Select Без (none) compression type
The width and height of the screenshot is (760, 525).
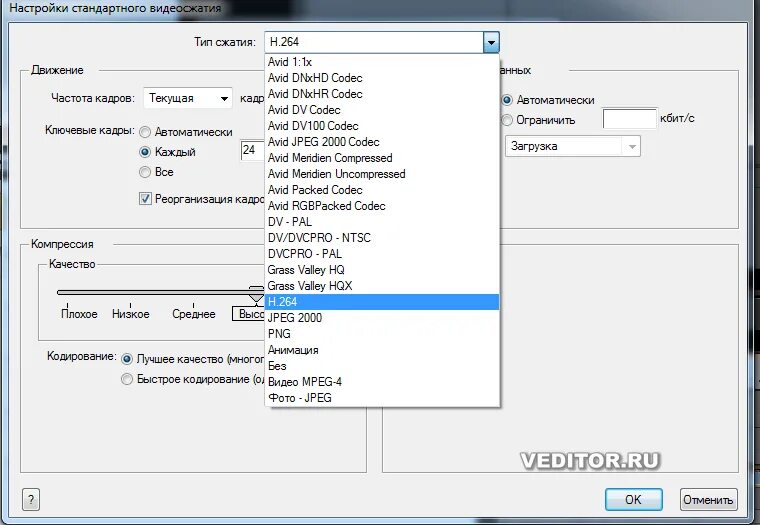pyautogui.click(x=382, y=366)
